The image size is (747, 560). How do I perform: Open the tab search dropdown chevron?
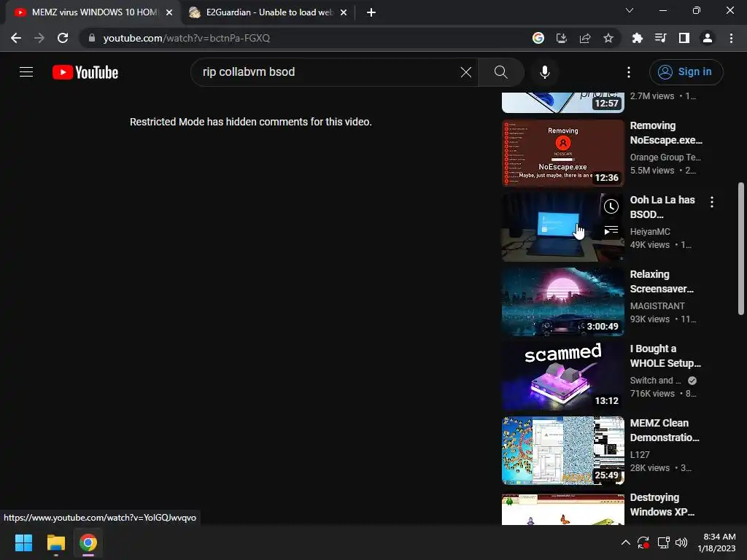click(x=630, y=10)
